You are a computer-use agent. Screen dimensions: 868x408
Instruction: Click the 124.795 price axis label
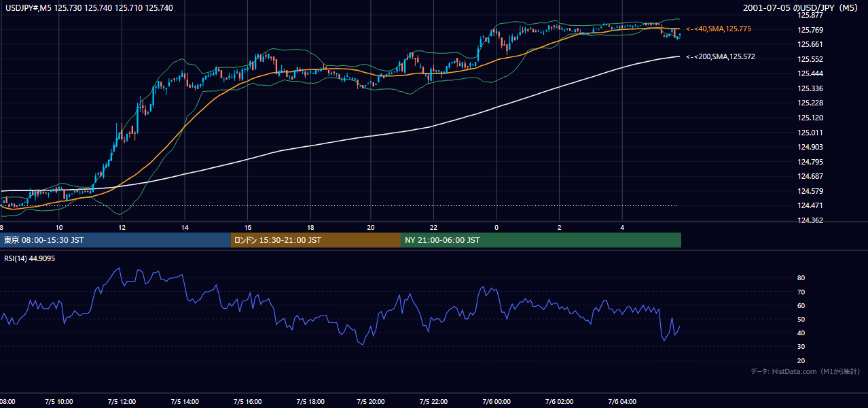(x=810, y=162)
